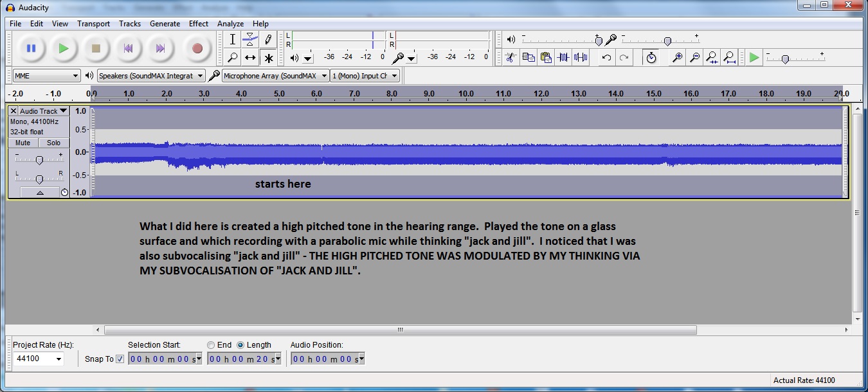
Task: Select the Time Shift tool
Action: (250, 57)
